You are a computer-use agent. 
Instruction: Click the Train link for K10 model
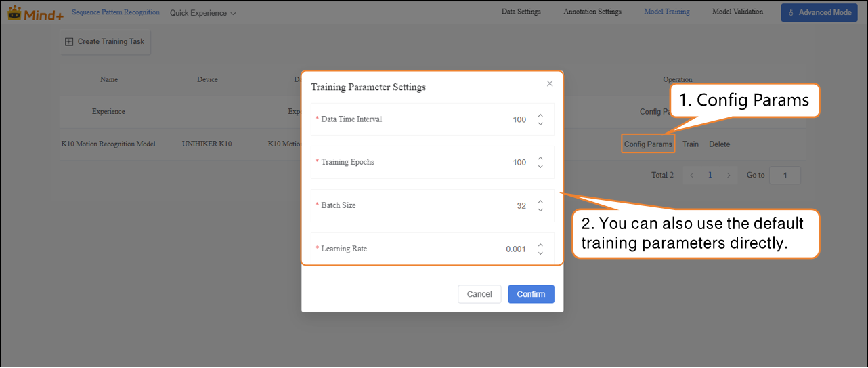[x=691, y=144]
